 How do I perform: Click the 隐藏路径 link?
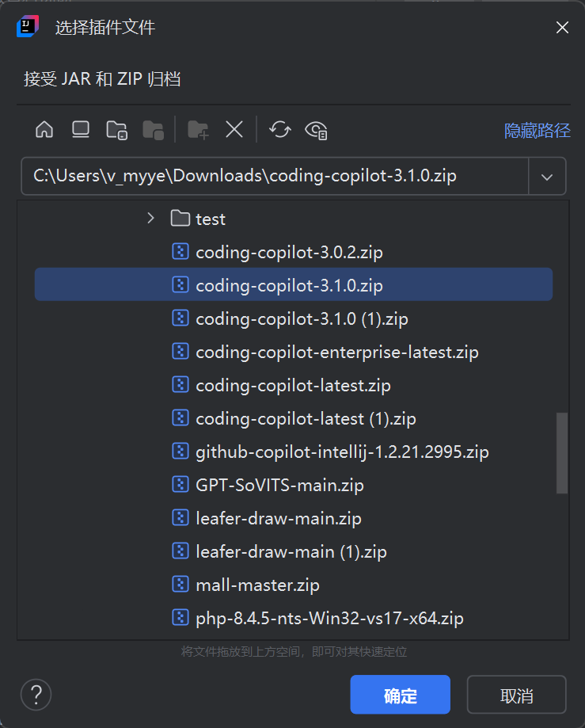coord(536,131)
